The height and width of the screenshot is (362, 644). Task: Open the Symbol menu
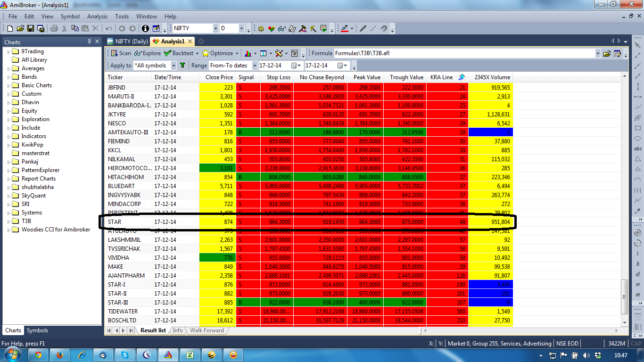tap(70, 16)
